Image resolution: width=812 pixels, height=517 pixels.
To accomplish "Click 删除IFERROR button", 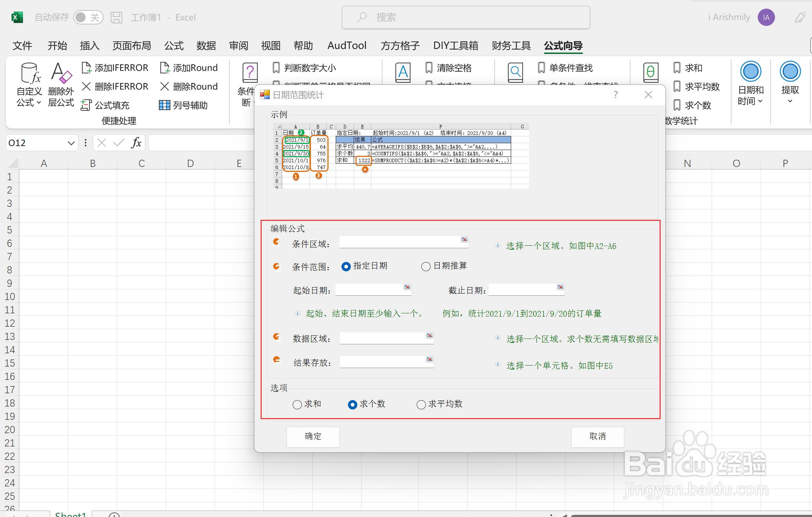I will coord(115,86).
